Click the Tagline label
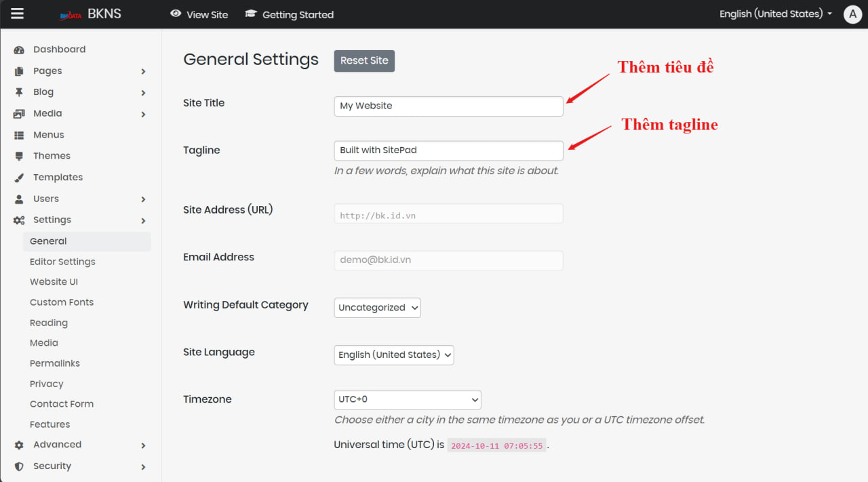The height and width of the screenshot is (482, 868). tap(201, 150)
